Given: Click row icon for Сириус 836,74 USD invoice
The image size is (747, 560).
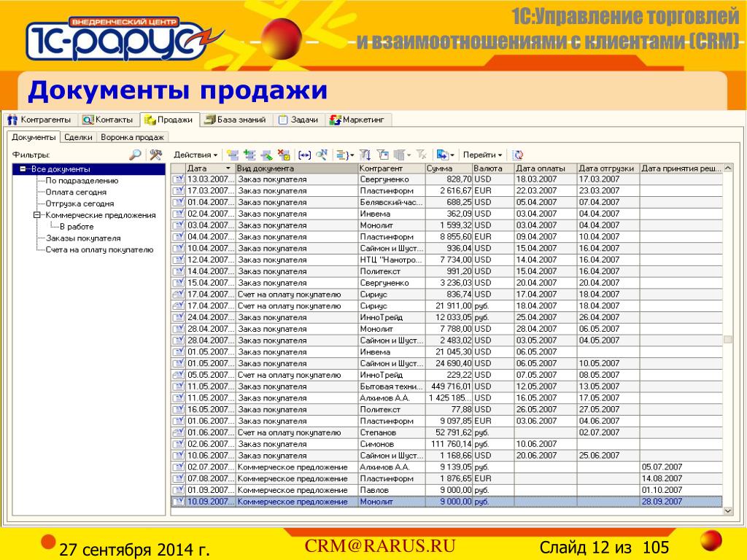Looking at the screenshot, I should [178, 295].
